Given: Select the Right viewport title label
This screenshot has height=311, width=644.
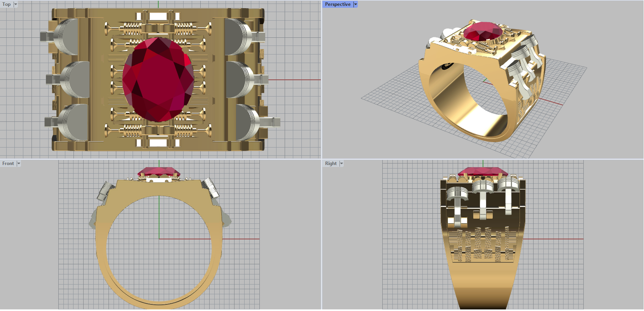Looking at the screenshot, I should 330,164.
